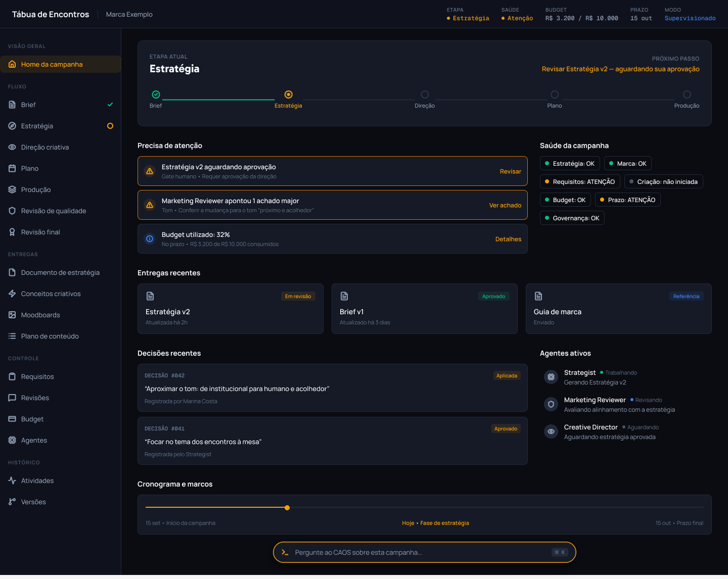The width and height of the screenshot is (728, 579).
Task: Select the Estratégia step in stage progress
Action: pyautogui.click(x=288, y=99)
